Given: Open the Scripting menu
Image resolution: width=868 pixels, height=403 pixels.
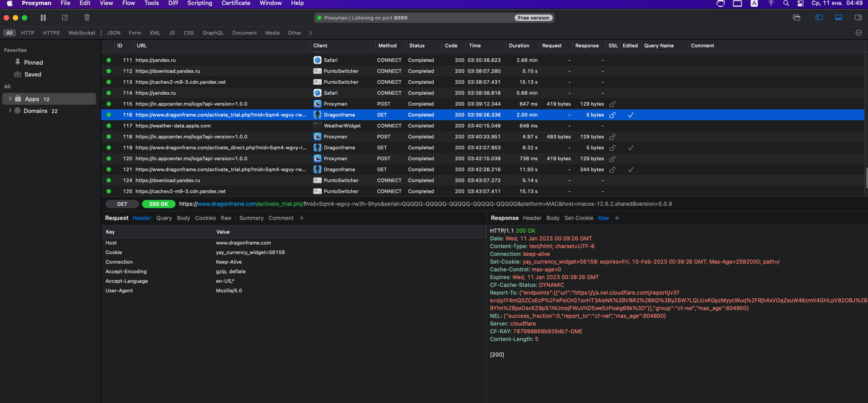Looking at the screenshot, I should [x=200, y=3].
